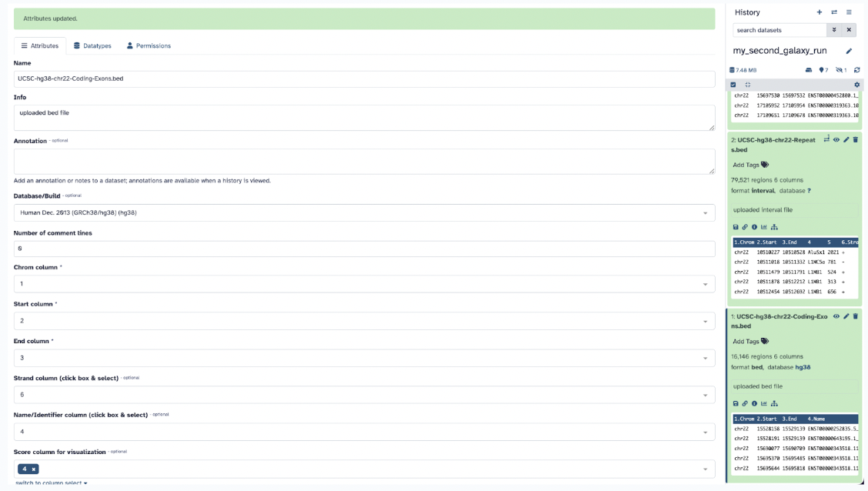The image size is (868, 491).
Task: Delete the UCSC-hg38-chr22-Repeats.bed dataset
Action: click(855, 140)
